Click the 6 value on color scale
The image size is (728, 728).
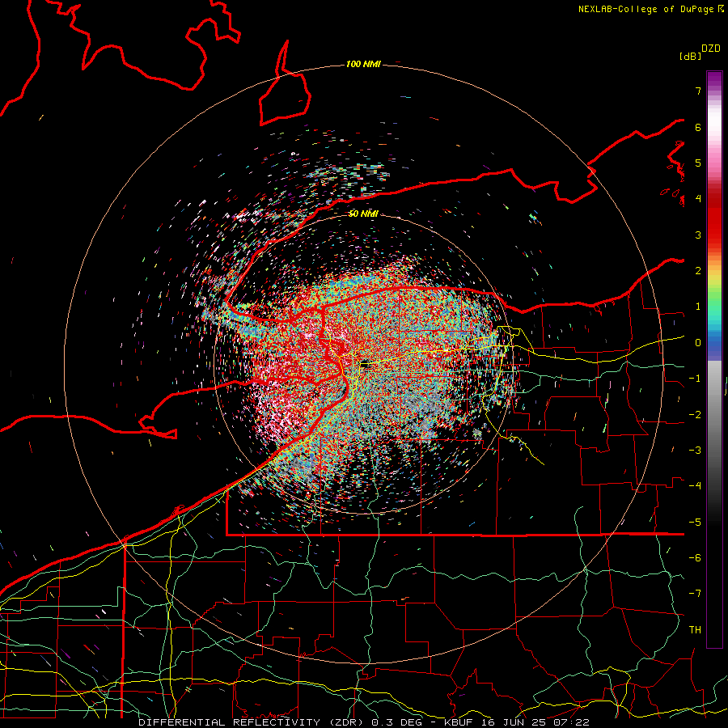(698, 127)
